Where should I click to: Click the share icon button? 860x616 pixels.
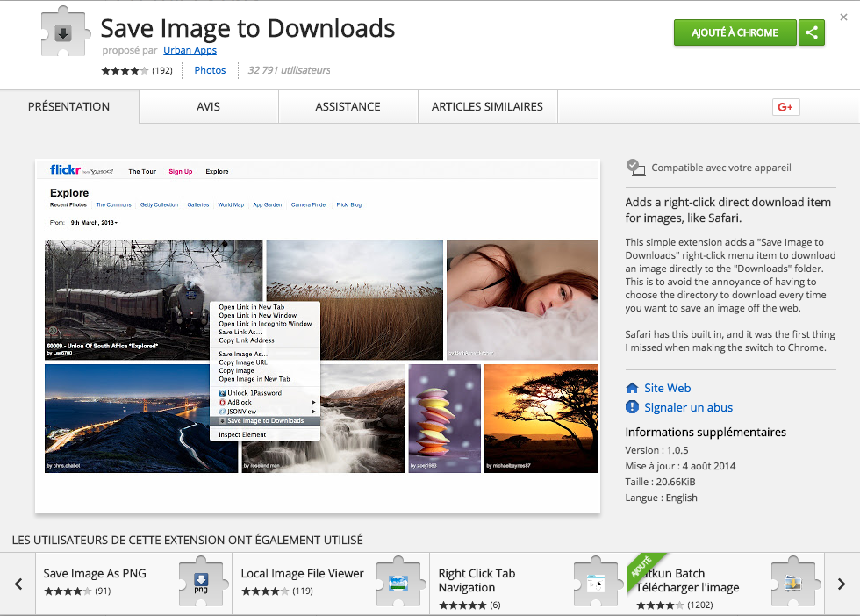click(812, 33)
